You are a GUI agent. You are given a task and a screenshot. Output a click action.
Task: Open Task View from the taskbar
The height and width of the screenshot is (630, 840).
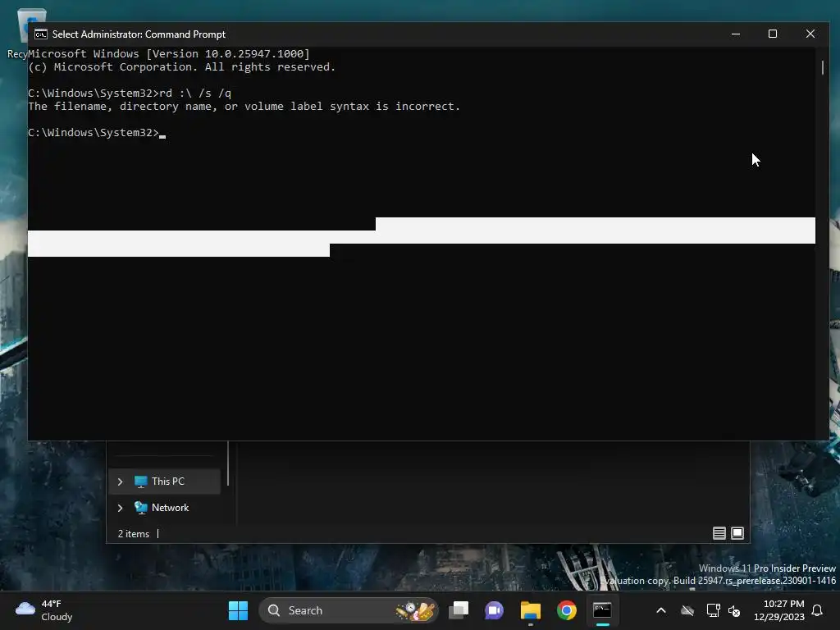(x=459, y=610)
